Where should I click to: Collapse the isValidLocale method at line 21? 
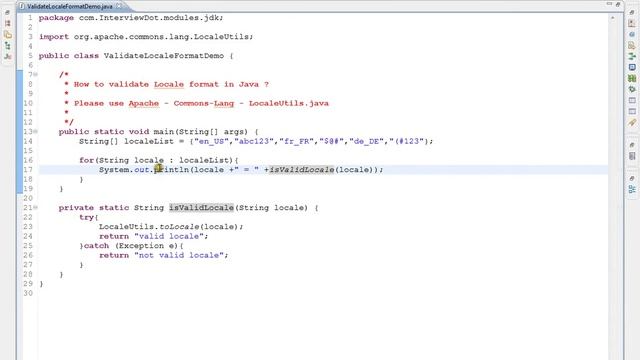pyautogui.click(x=36, y=207)
